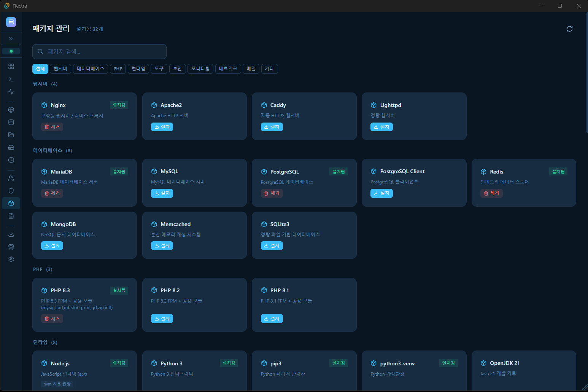Open the settings gear in sidebar
Viewport: 588px width, 392px height.
pyautogui.click(x=11, y=259)
